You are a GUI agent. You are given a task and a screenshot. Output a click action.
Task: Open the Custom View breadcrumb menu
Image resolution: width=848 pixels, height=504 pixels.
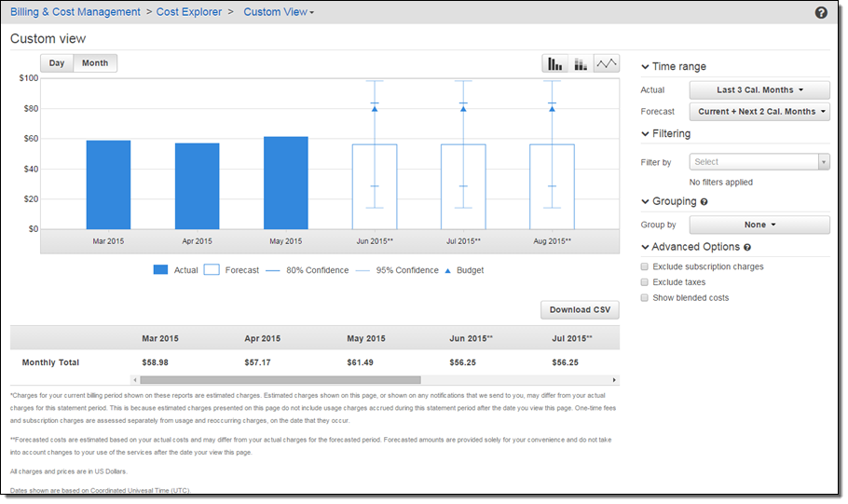pos(278,12)
